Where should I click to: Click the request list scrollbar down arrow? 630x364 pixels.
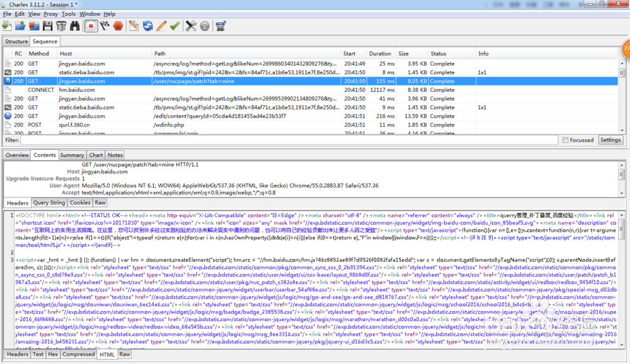click(x=622, y=130)
